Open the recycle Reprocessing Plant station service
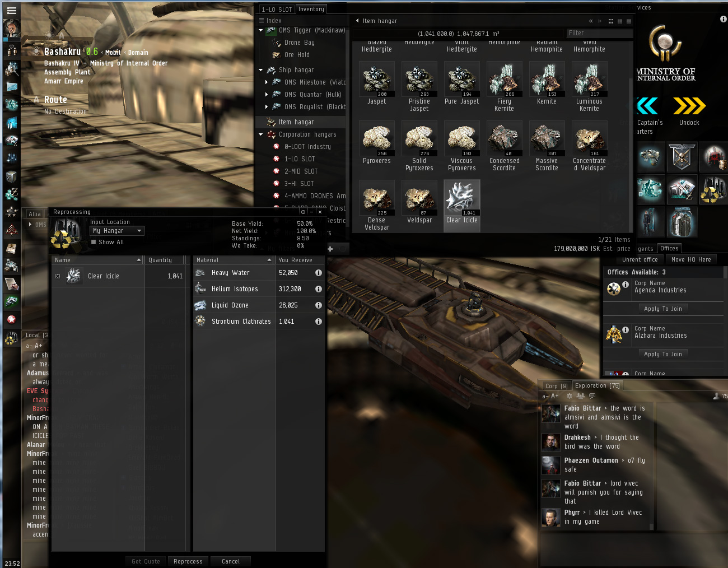The width and height of the screenshot is (728, 568). click(713, 190)
